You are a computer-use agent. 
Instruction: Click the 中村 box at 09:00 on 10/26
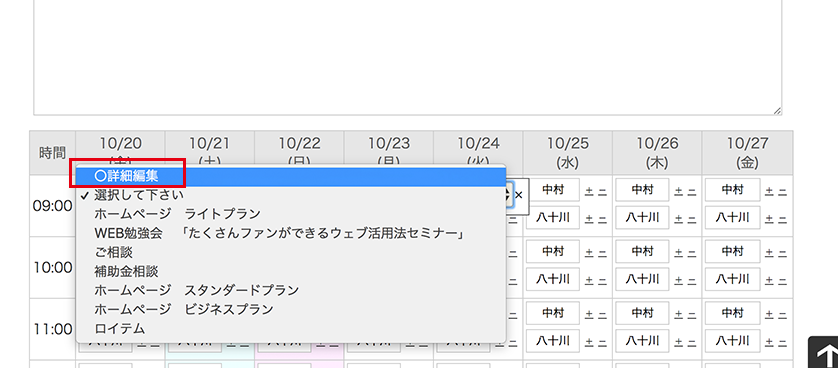[642, 190]
